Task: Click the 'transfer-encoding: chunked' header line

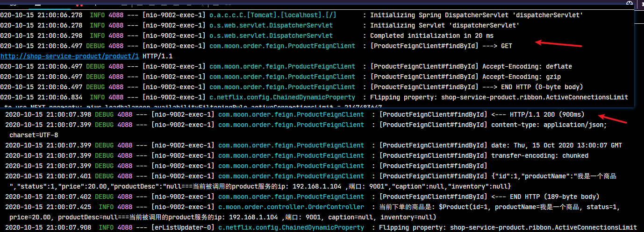Action: [540, 155]
